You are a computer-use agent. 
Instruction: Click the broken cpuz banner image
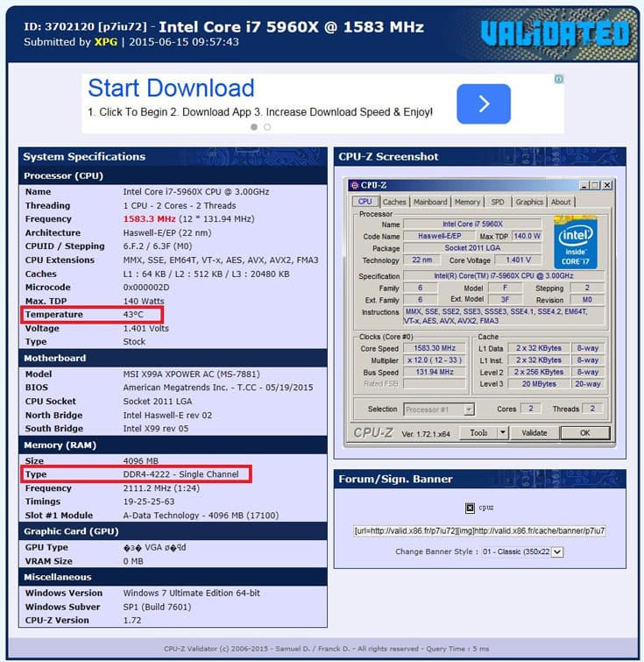pyautogui.click(x=471, y=508)
